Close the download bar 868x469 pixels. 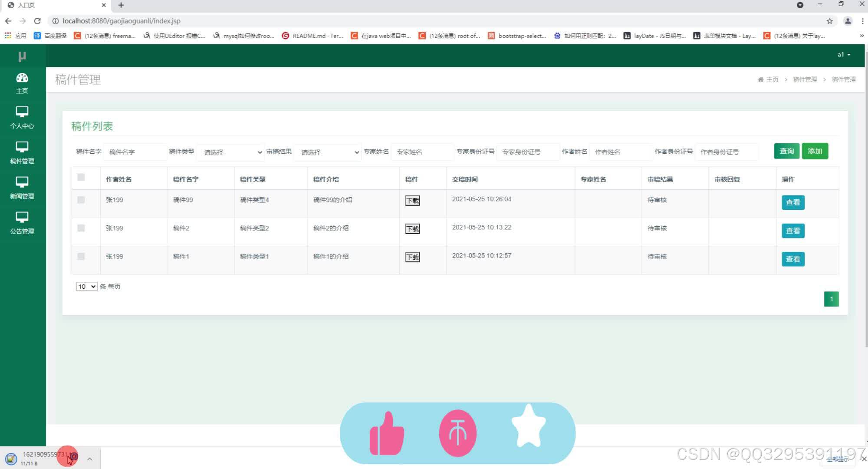(864, 459)
